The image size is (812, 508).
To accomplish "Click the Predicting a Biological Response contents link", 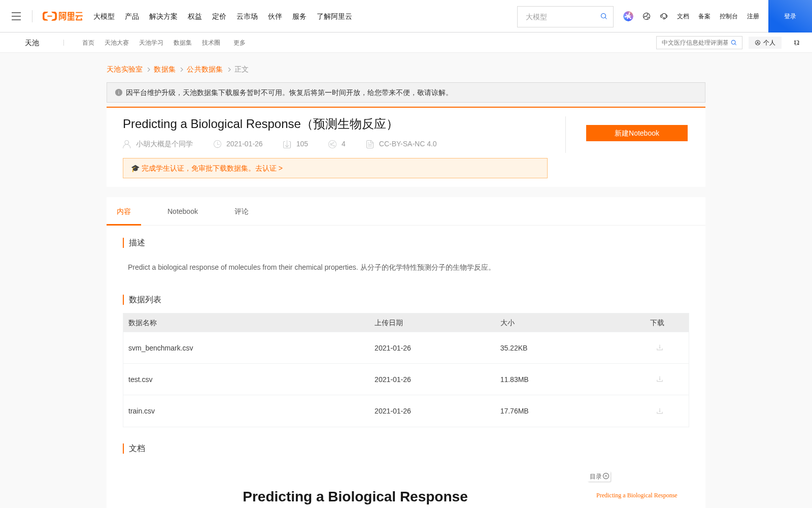I will pyautogui.click(x=636, y=495).
